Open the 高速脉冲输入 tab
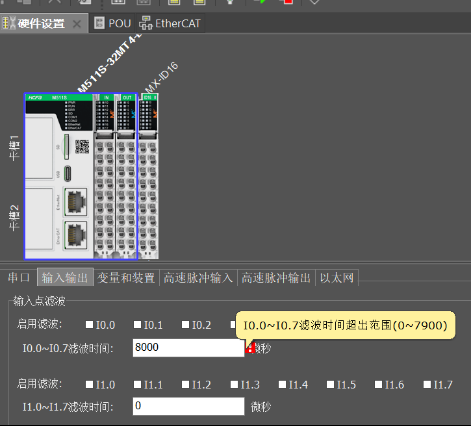The width and height of the screenshot is (471, 426). pos(198,278)
